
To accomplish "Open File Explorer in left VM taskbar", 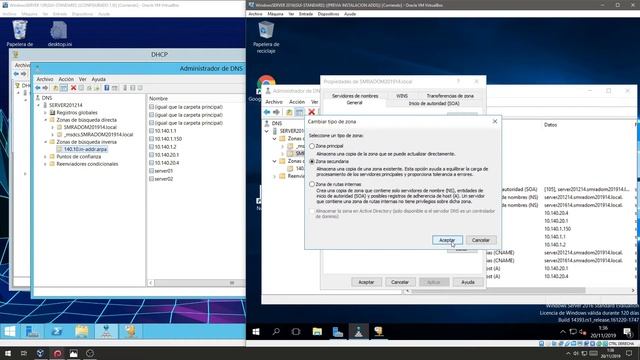I will click(x=81, y=331).
